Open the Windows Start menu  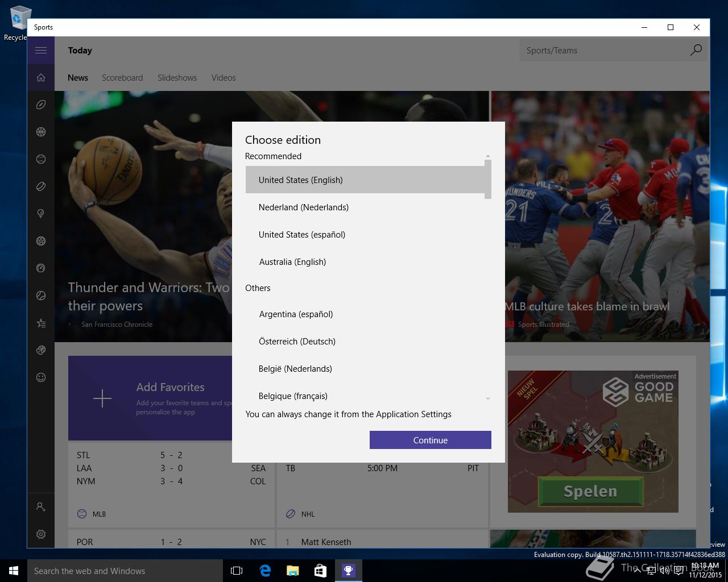(x=14, y=571)
